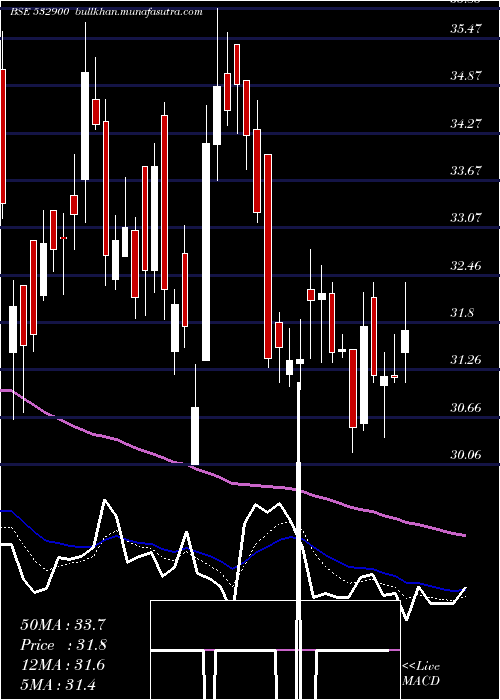Click the 30.06 price axis label
This screenshot has height=700, width=500.
(466, 455)
